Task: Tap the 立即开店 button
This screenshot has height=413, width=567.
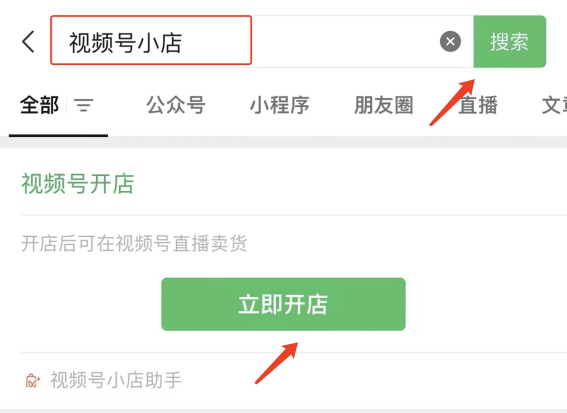Action: pyautogui.click(x=283, y=304)
